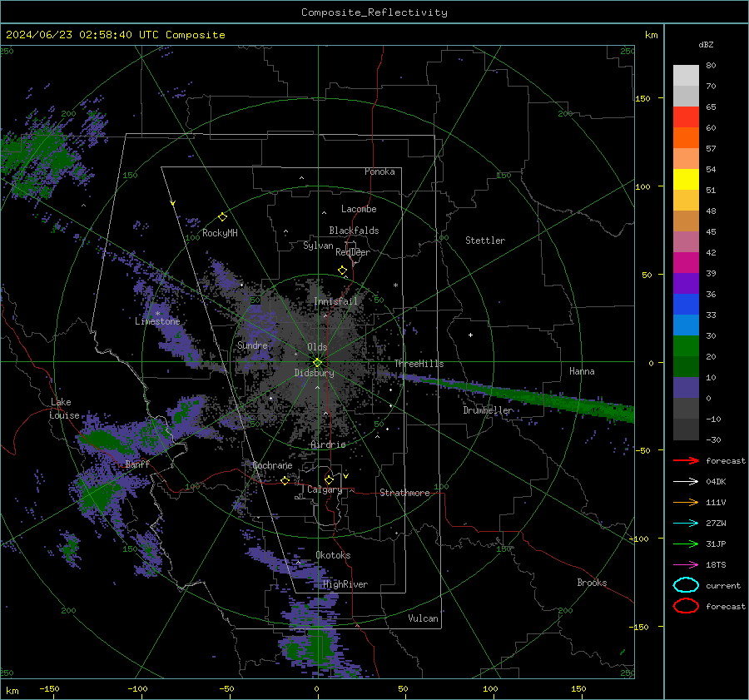Viewport: 749px width, 700px height.
Task: Click the light gray 80 dBZ swatch
Action: [686, 75]
